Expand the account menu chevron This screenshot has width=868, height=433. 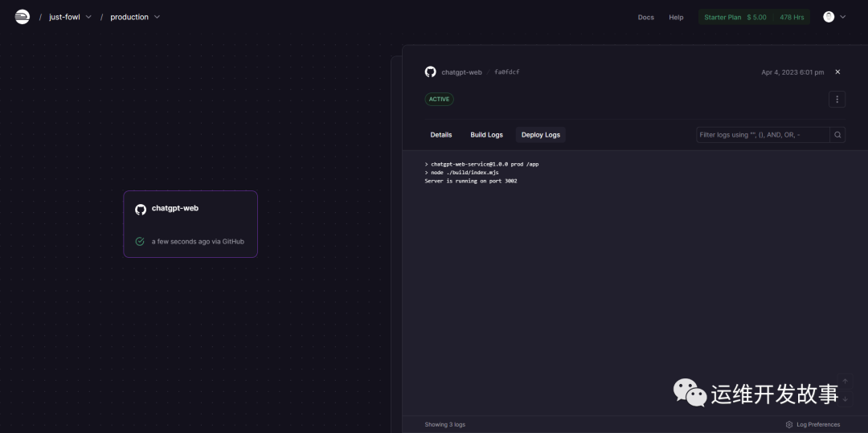(x=843, y=17)
